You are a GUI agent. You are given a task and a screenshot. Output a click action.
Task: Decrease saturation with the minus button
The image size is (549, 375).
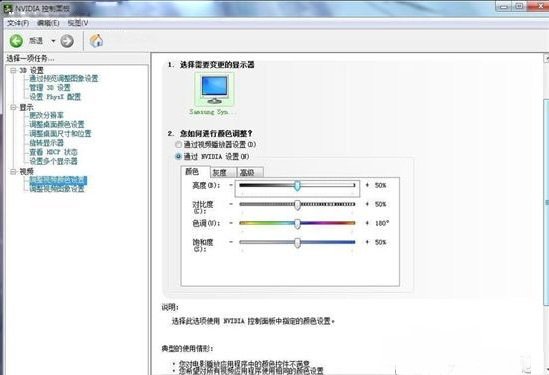tap(231, 242)
